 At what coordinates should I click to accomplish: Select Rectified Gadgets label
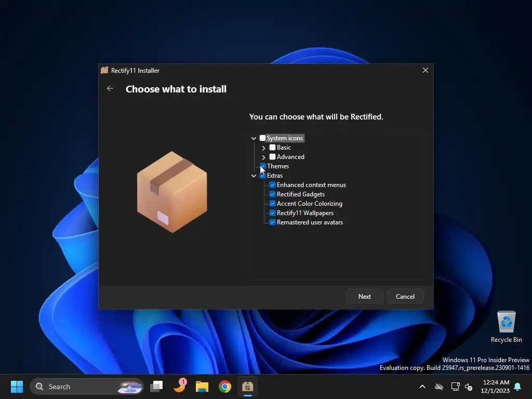[301, 194]
